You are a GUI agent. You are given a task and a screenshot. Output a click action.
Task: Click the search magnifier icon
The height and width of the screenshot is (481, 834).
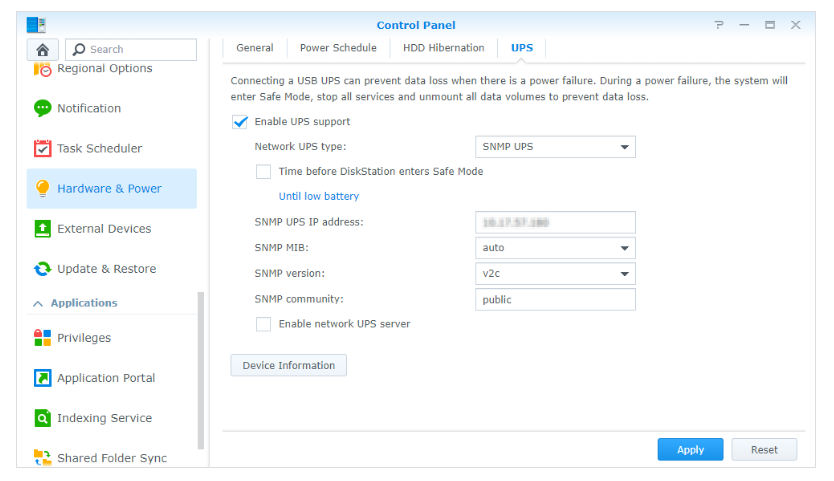(x=79, y=49)
